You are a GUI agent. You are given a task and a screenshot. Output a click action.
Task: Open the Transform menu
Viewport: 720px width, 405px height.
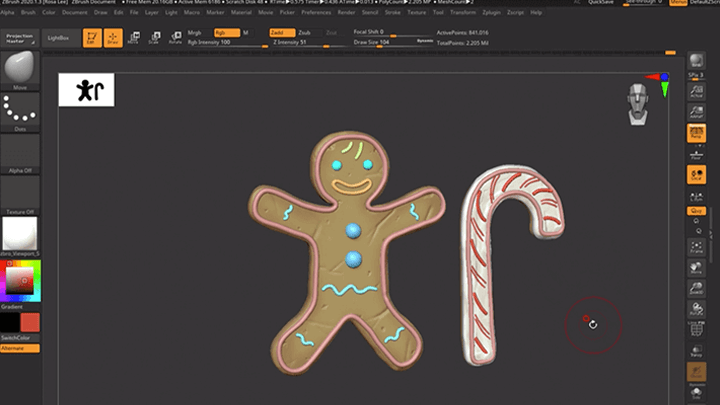pos(463,12)
